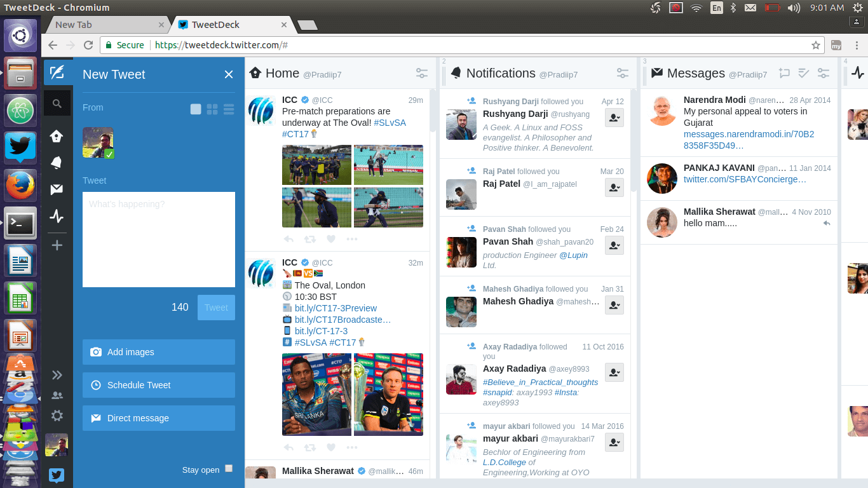Reply to first ICC tweet
The width and height of the screenshot is (868, 488).
[x=288, y=240]
